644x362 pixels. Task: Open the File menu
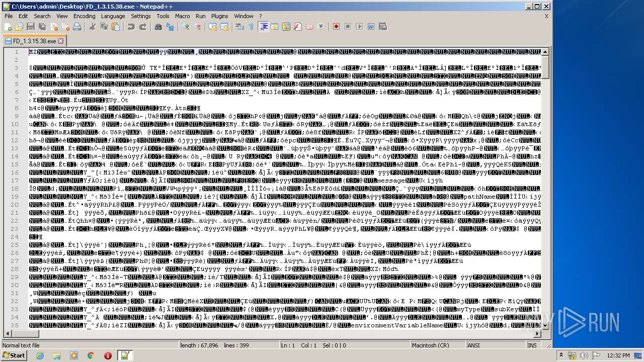point(9,16)
